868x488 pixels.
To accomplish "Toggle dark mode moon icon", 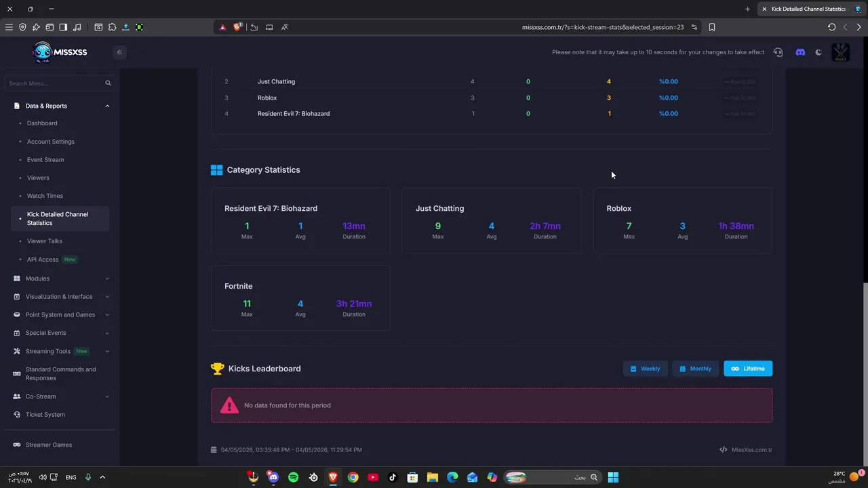I will click(x=818, y=52).
